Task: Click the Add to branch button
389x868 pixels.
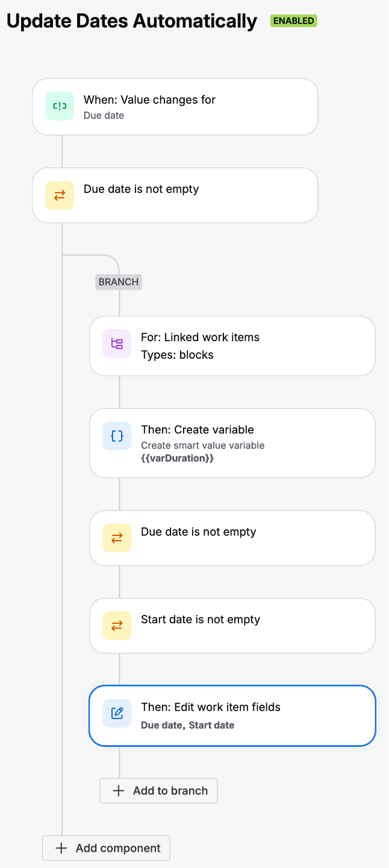Action: (158, 790)
